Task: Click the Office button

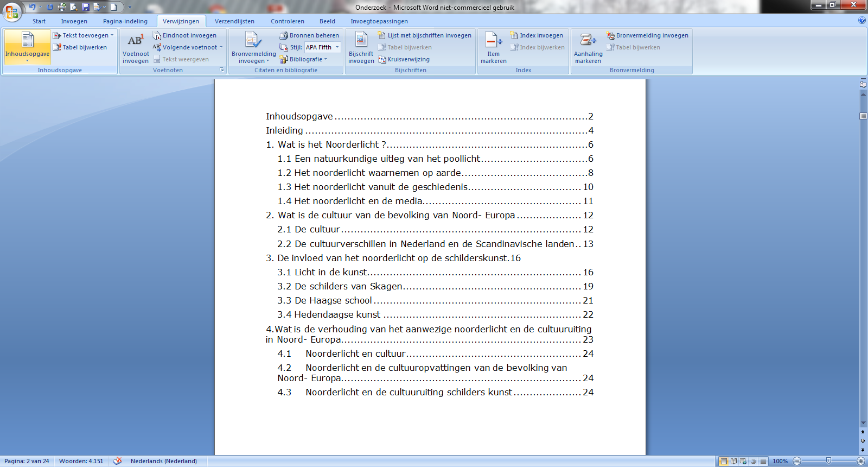Action: coord(12,11)
